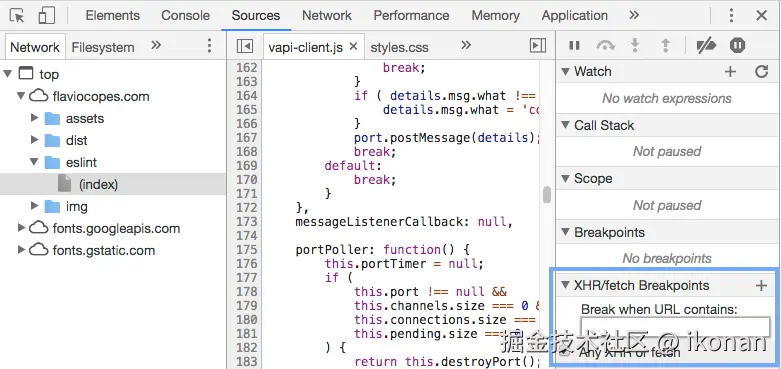
Task: Expand the img folder
Action: (34, 206)
